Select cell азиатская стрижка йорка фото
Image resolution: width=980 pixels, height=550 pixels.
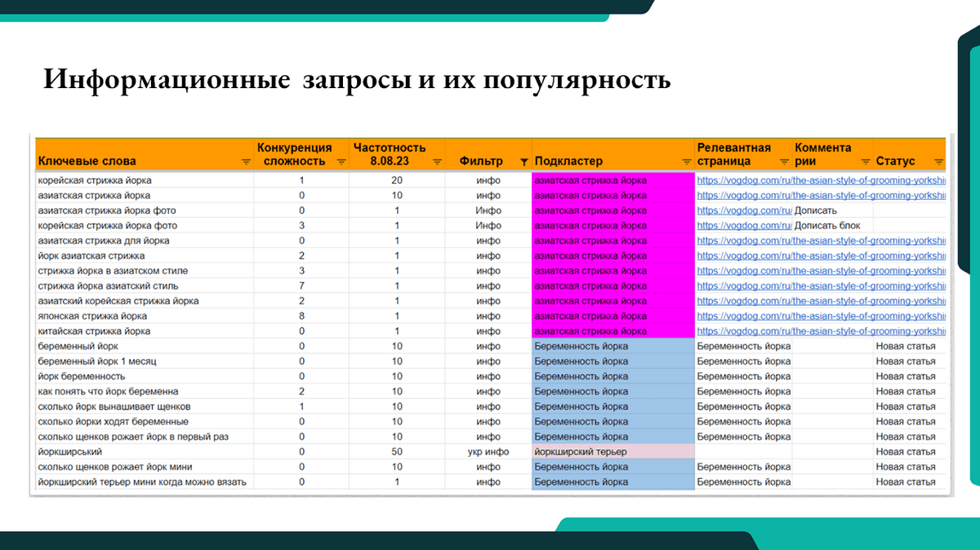point(145,211)
